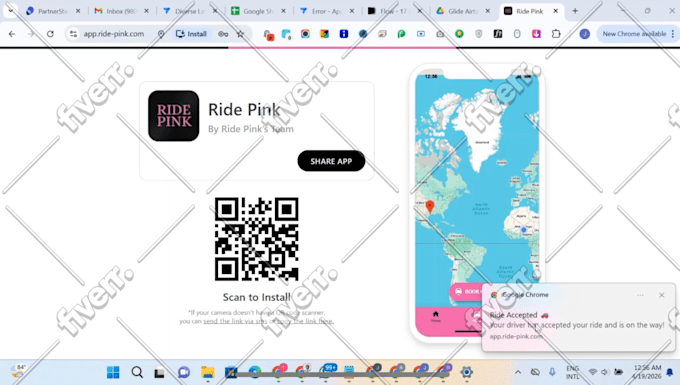This screenshot has width=680, height=385.
Task: Switch to the Gmail Inbox tab
Action: point(121,11)
